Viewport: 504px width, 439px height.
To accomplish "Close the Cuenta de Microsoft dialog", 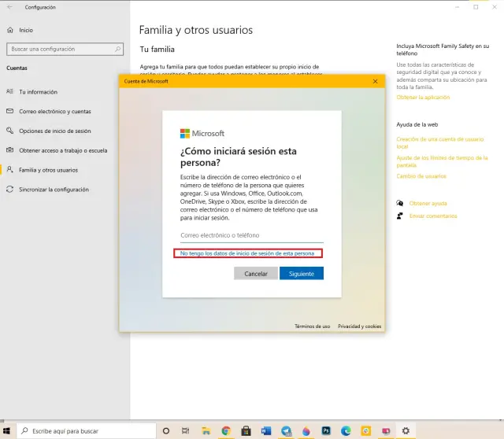I will [375, 81].
